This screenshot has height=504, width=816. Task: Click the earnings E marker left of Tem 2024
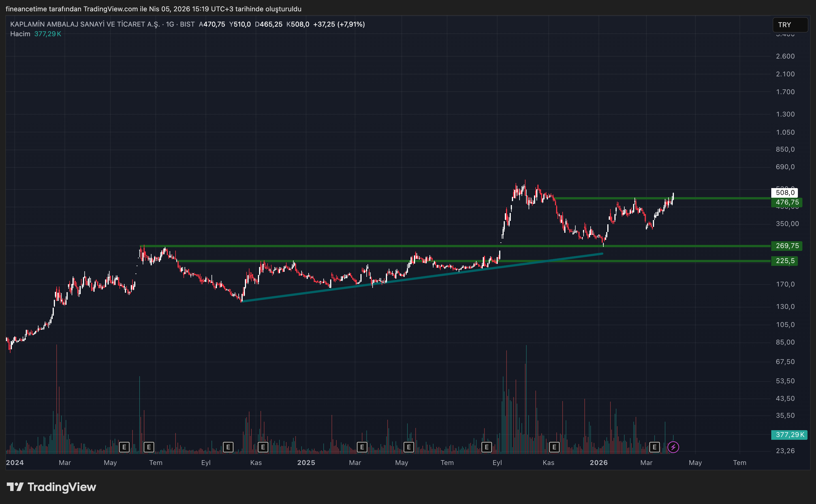(x=149, y=447)
